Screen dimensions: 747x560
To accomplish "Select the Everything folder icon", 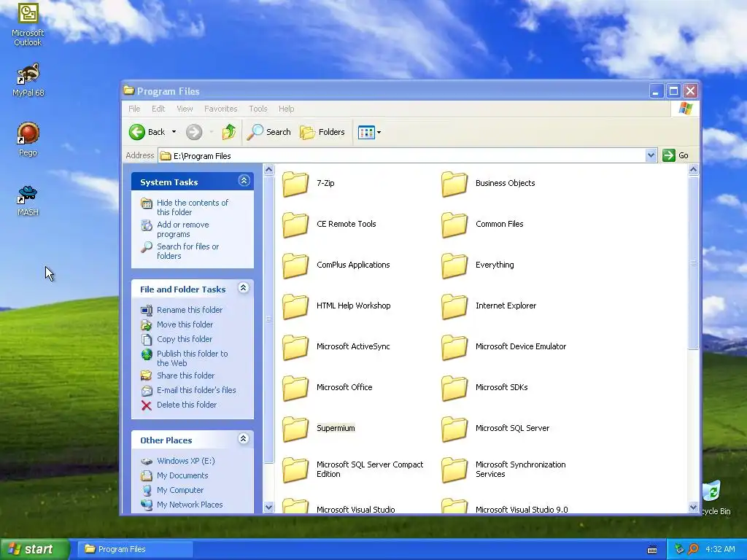I will (454, 265).
